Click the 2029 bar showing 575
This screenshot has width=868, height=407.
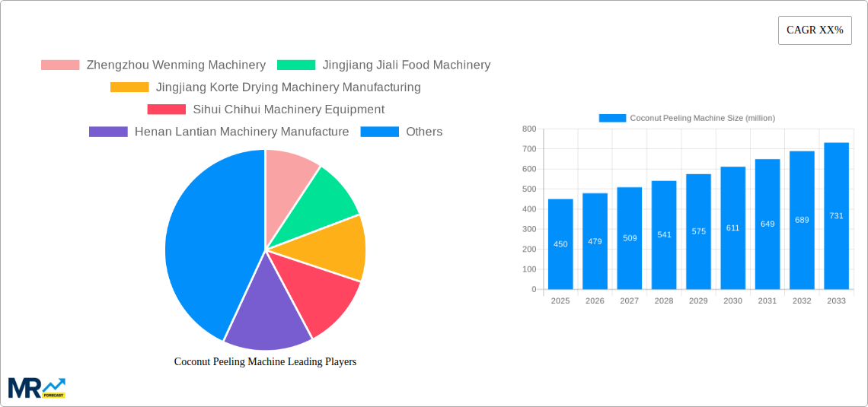click(x=699, y=232)
